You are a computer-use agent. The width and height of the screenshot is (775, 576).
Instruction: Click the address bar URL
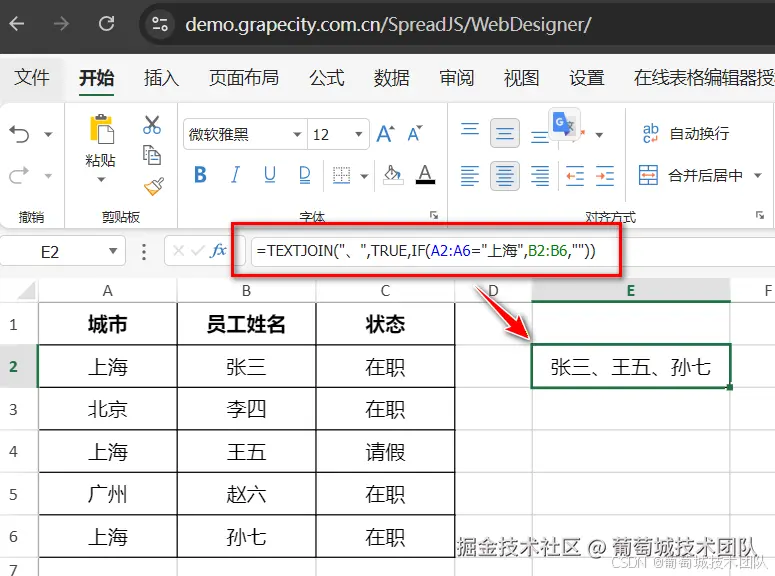click(x=388, y=24)
